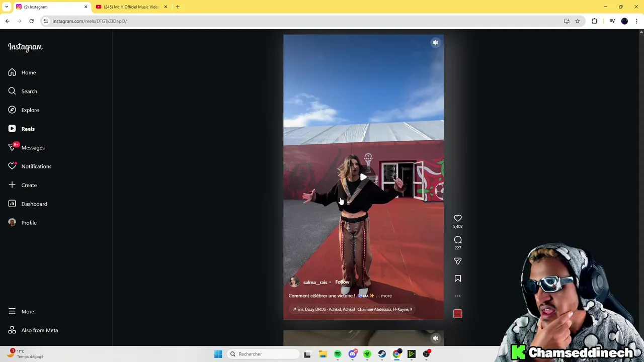Open the weather widget showing 11°C
This screenshot has width=644, height=362.
25,353
